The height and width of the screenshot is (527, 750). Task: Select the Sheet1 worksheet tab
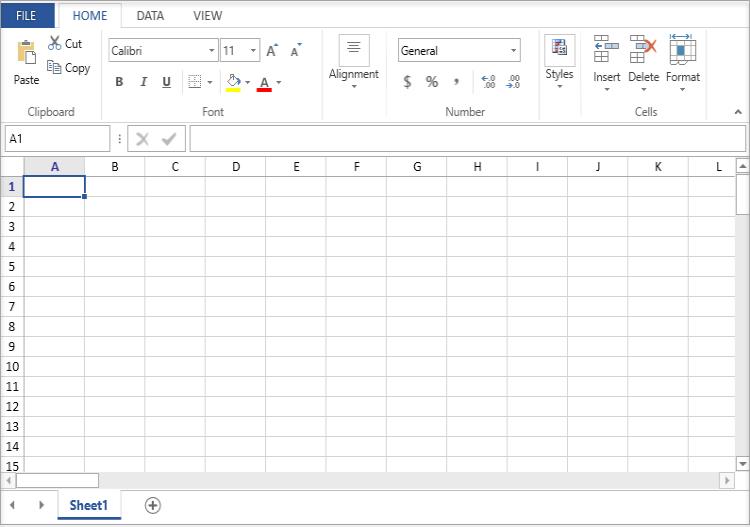[89, 505]
